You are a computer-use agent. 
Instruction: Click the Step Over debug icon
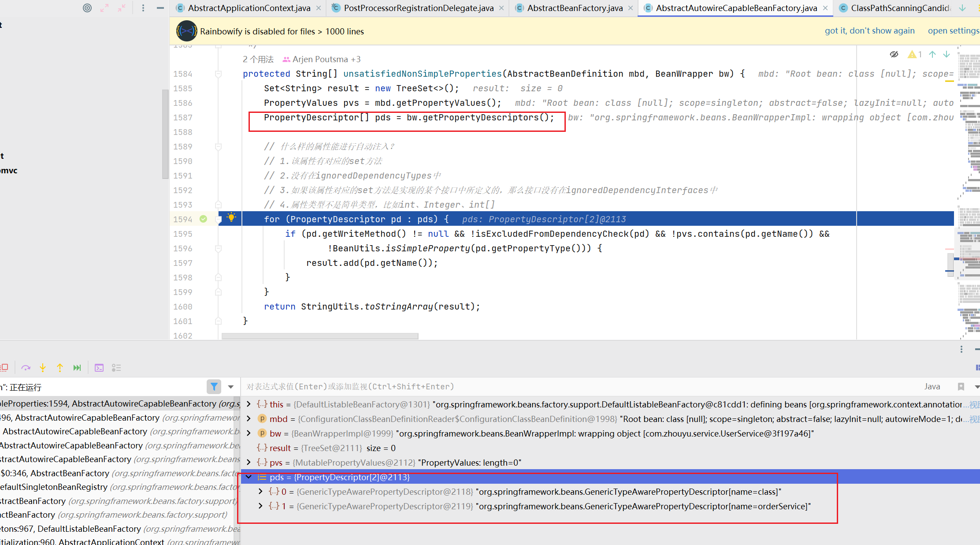(x=26, y=368)
